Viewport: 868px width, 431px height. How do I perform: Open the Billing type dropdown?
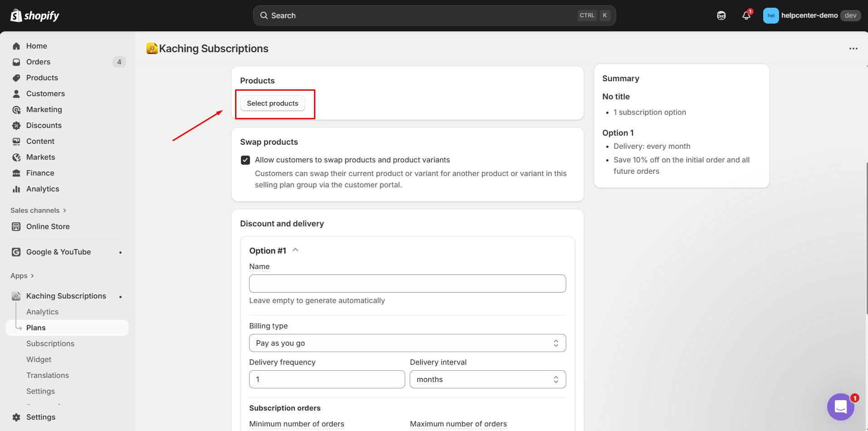(407, 343)
